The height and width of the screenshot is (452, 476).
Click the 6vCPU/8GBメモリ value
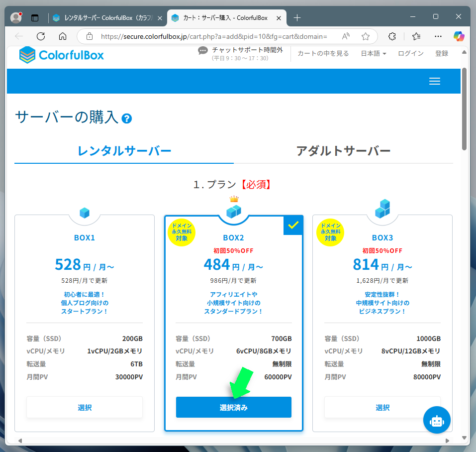point(264,351)
